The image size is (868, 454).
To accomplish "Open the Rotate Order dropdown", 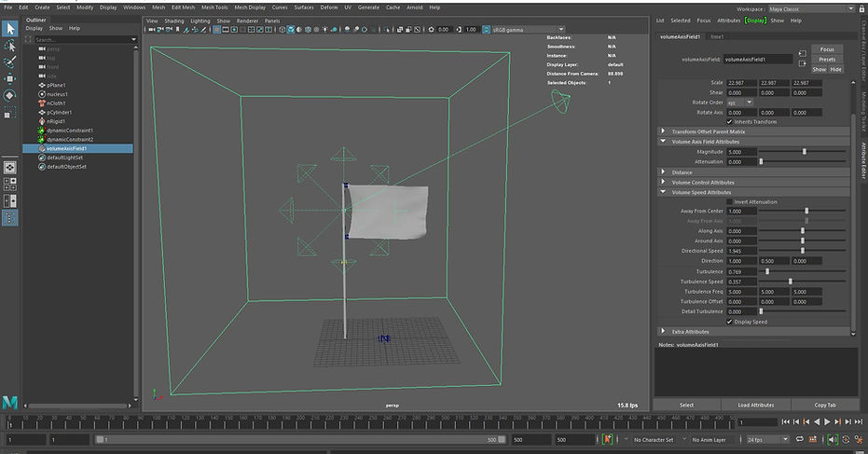I will pyautogui.click(x=740, y=103).
